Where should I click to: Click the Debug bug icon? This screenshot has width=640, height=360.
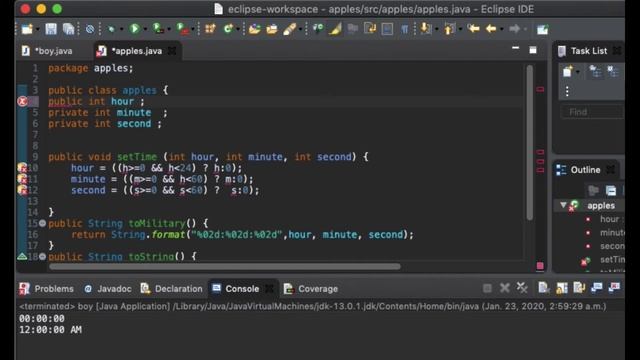click(111, 29)
